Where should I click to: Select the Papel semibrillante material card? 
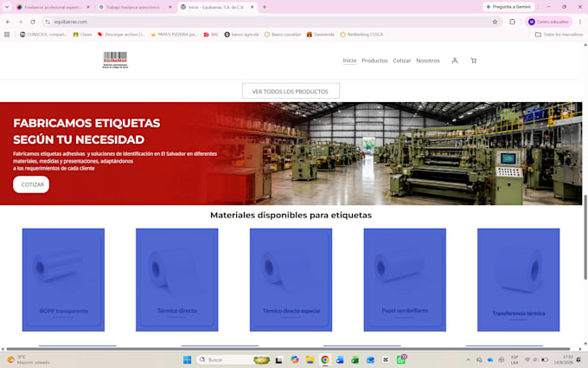click(x=405, y=280)
